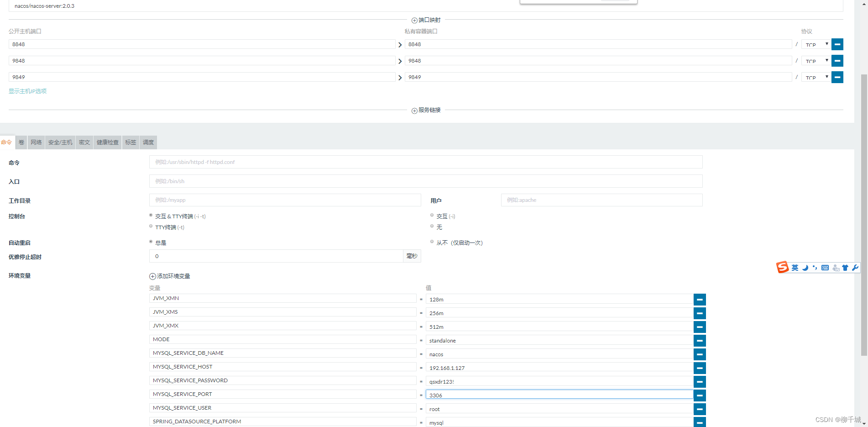Open Sogou skin shirt icon

845,268
